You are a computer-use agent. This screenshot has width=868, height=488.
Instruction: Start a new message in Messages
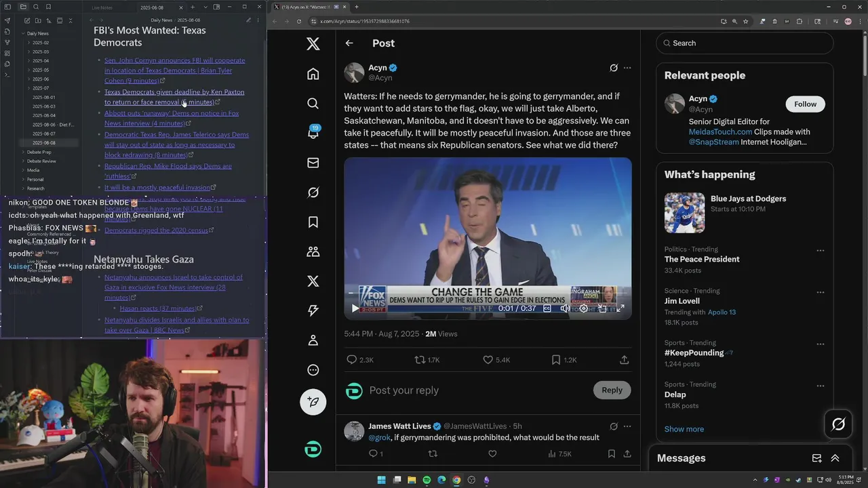click(816, 458)
